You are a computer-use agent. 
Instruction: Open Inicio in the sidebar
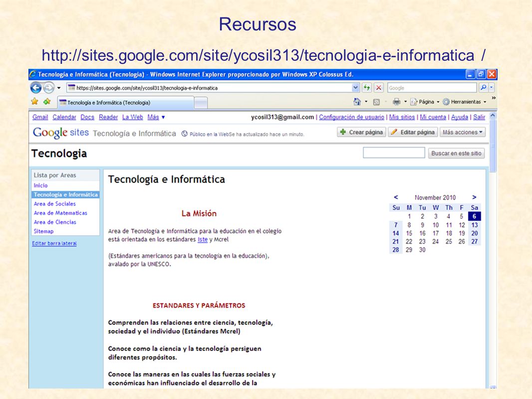tap(40, 186)
